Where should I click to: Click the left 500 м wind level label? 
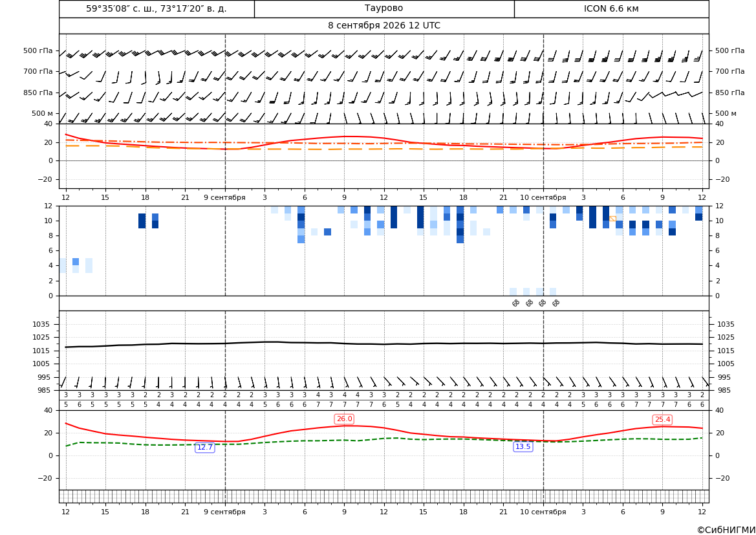click(42, 113)
